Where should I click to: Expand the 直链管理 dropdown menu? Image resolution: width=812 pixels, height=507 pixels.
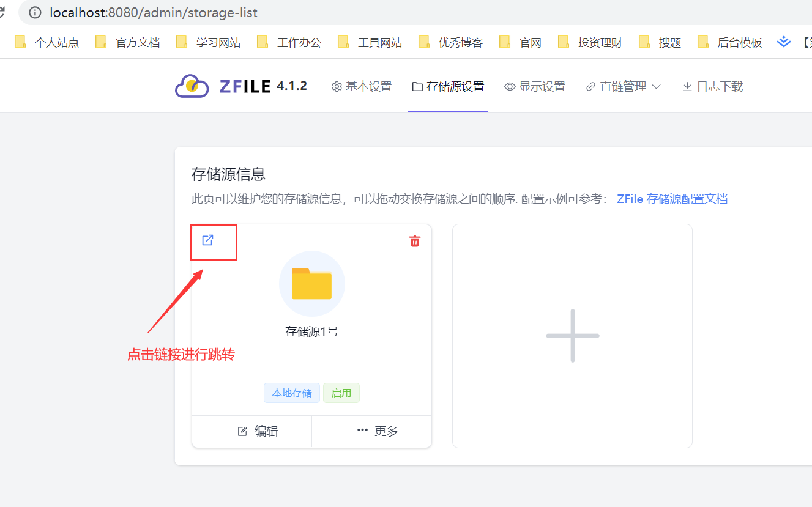[x=622, y=86]
